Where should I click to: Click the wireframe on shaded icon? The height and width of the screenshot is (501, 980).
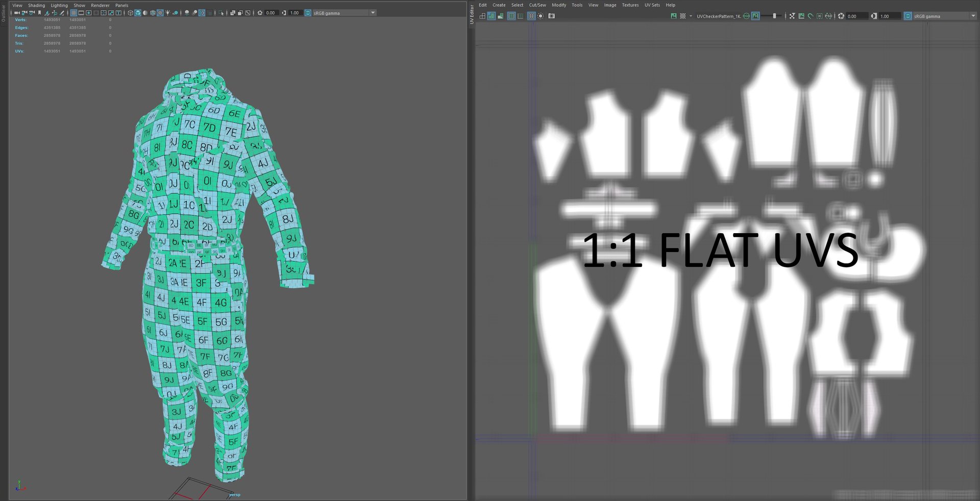[153, 13]
